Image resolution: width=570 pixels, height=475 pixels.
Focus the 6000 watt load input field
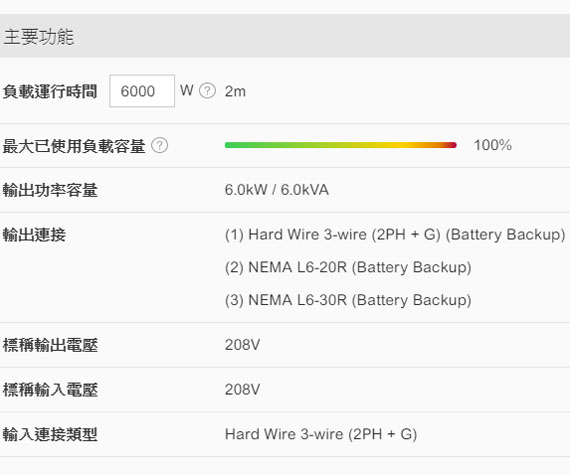tap(142, 91)
